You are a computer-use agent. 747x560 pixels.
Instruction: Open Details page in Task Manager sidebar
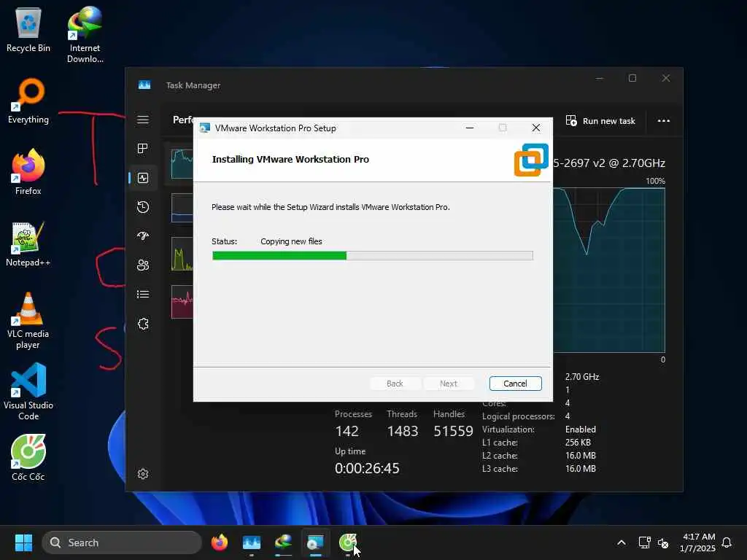pos(143,295)
